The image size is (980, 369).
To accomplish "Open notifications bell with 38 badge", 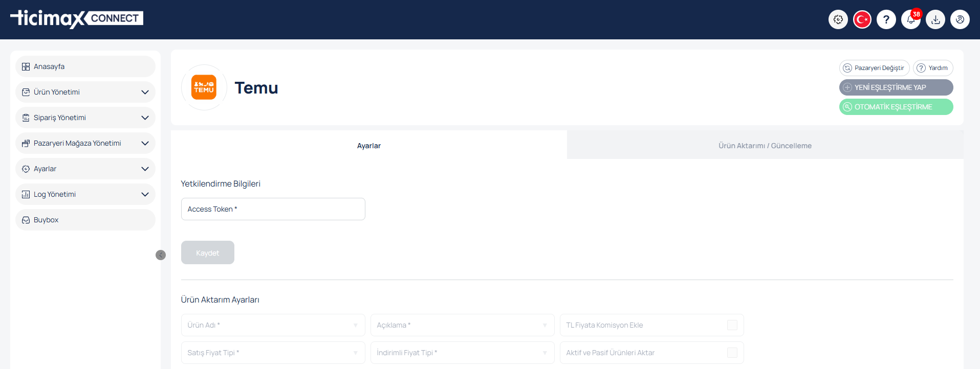I will point(910,20).
